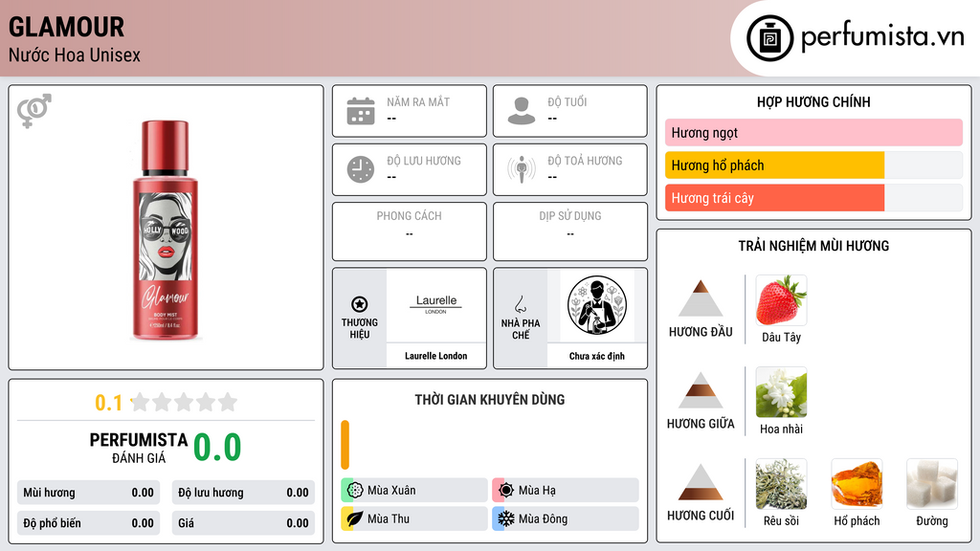Click the Mùa Đông snowflake icon
980x551 pixels.
point(506,518)
